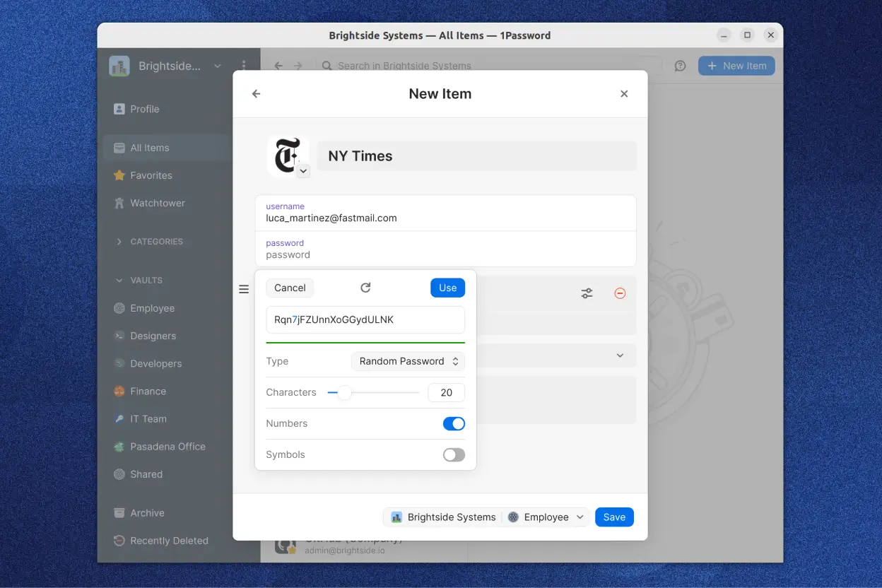Save the new item
The width and height of the screenshot is (882, 588).
click(x=614, y=517)
